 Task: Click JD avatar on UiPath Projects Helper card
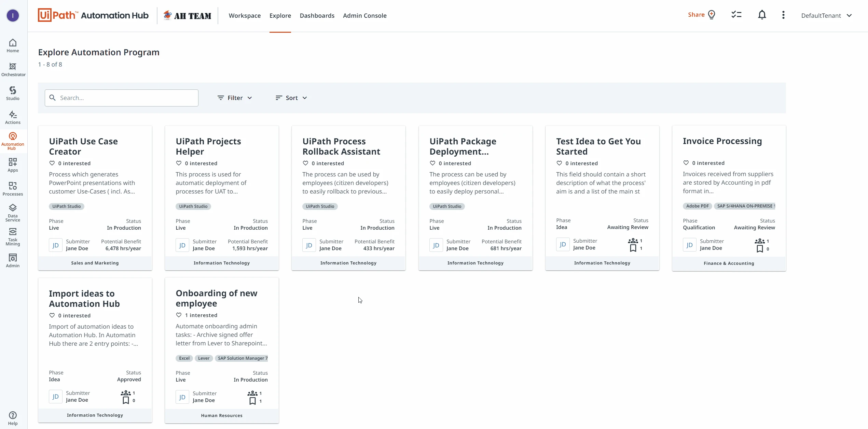coord(182,245)
